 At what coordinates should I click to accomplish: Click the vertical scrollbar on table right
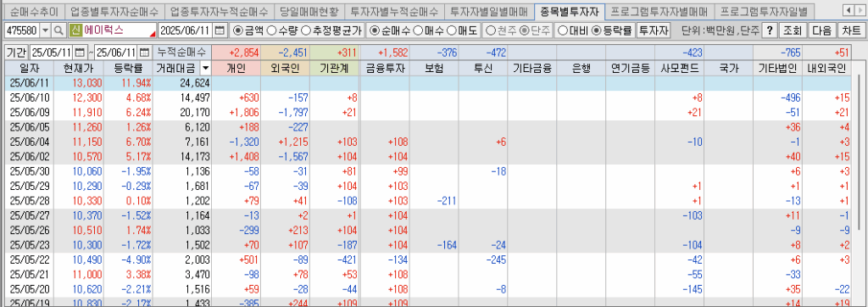point(859,183)
